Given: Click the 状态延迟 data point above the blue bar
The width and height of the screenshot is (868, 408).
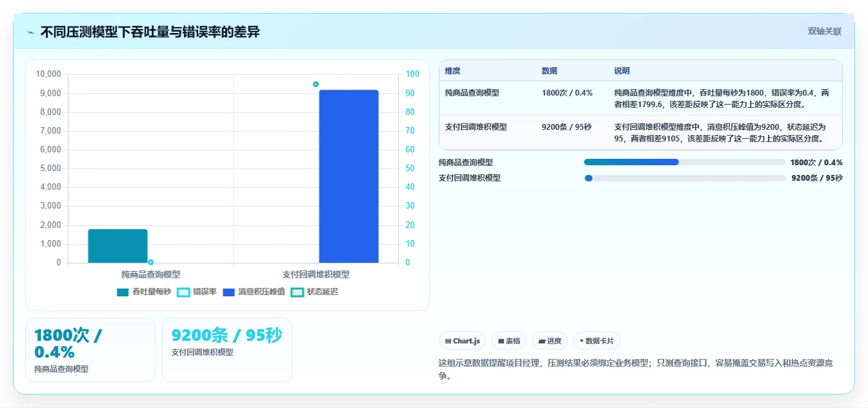Looking at the screenshot, I should (316, 84).
